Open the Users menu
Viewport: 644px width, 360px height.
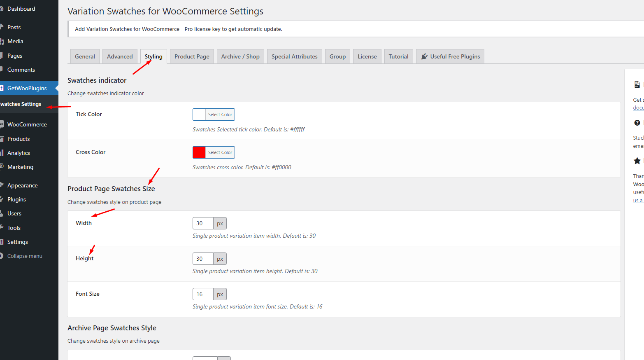point(14,213)
